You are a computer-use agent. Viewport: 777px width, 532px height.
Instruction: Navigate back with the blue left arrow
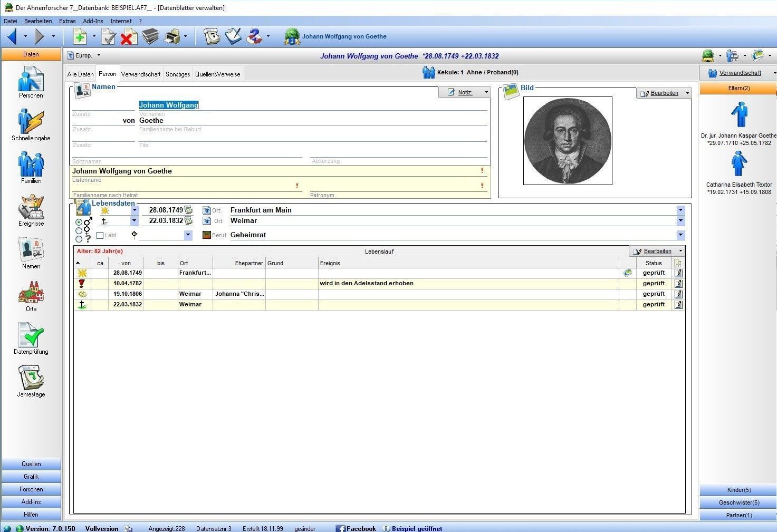pyautogui.click(x=12, y=36)
